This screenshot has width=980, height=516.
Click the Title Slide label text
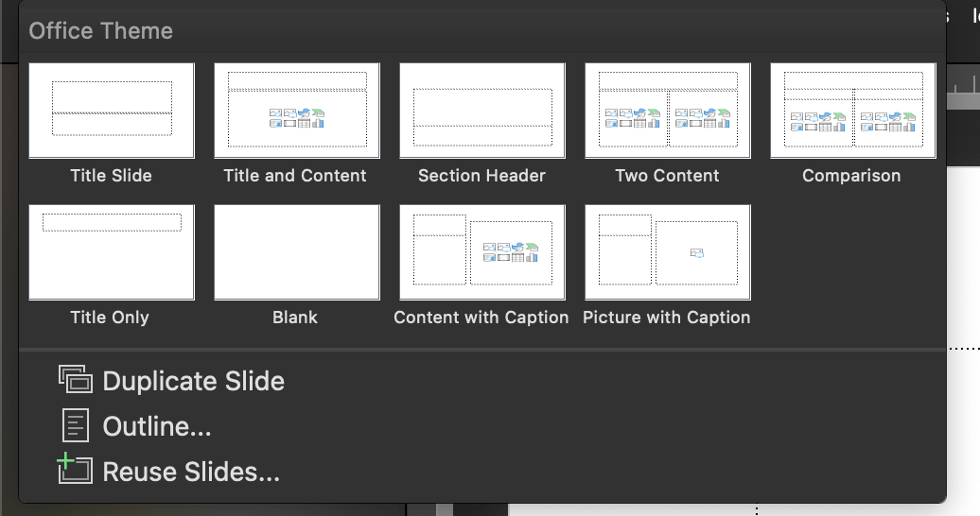pos(112,176)
